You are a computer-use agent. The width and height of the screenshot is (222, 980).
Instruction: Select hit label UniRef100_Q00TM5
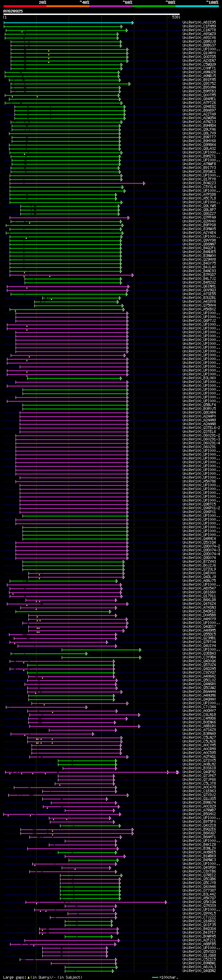pos(199,95)
